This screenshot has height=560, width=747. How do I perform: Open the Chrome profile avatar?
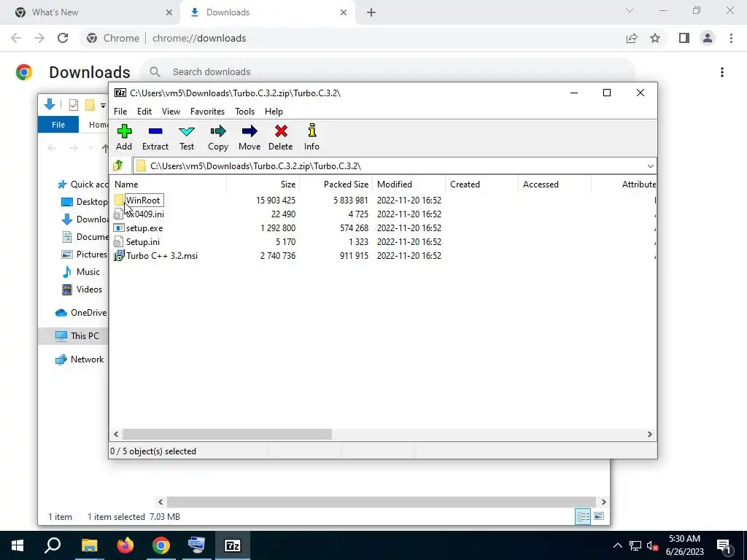708,38
